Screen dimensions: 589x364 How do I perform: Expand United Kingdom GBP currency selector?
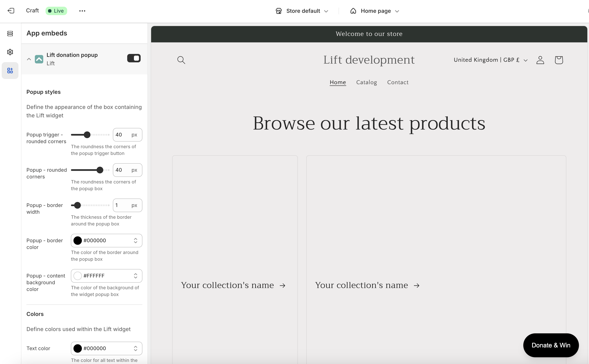click(x=490, y=60)
